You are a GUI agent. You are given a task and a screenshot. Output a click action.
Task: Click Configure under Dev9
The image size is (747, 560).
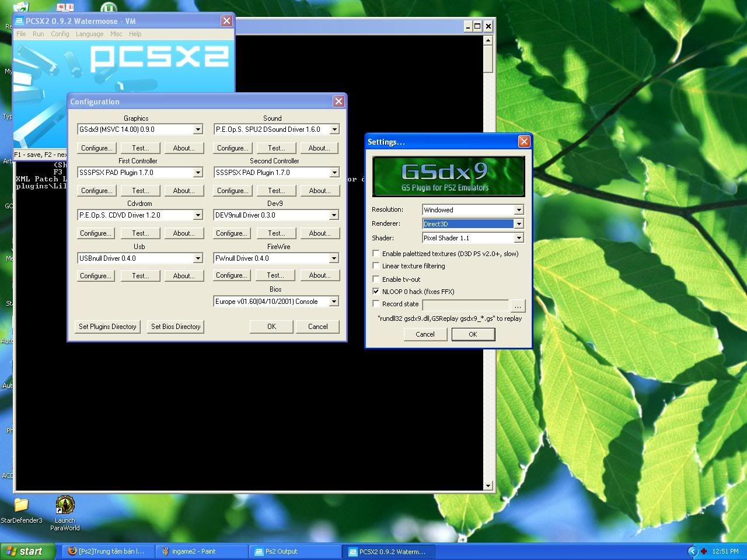(232, 233)
